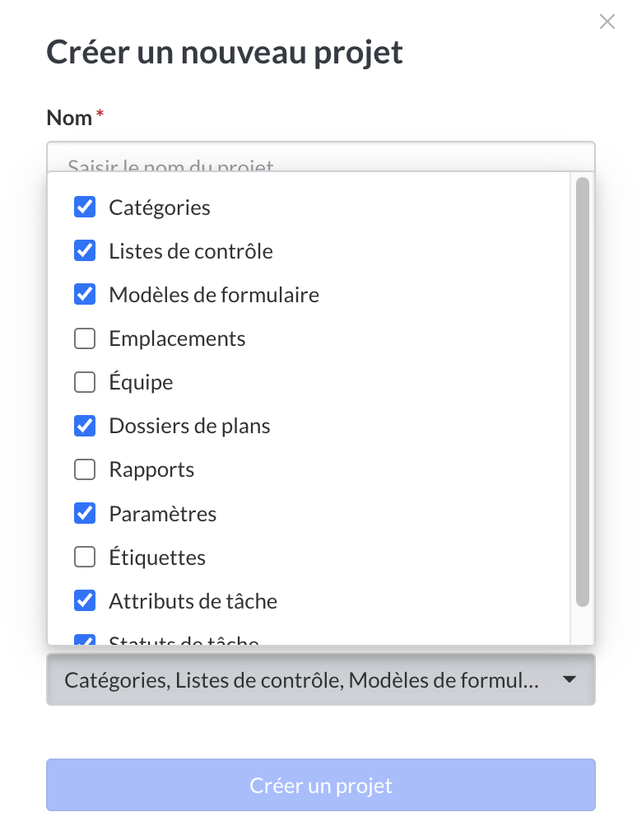Click the dropdown arrow to collapse the list
This screenshot has height=840, width=637.
coord(570,679)
